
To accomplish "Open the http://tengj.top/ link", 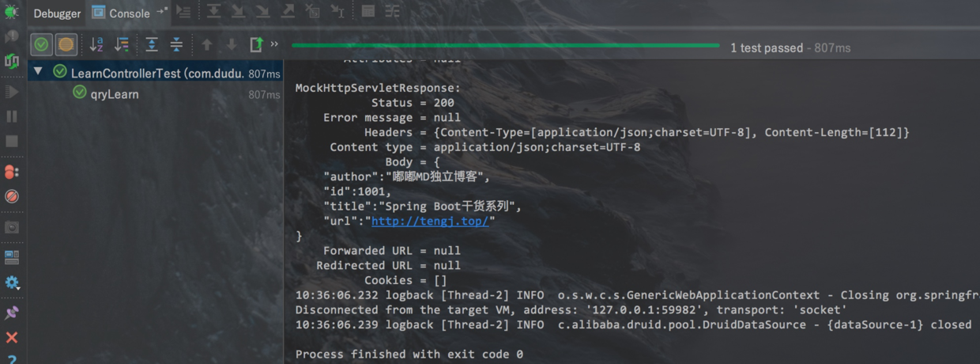I will (430, 222).
